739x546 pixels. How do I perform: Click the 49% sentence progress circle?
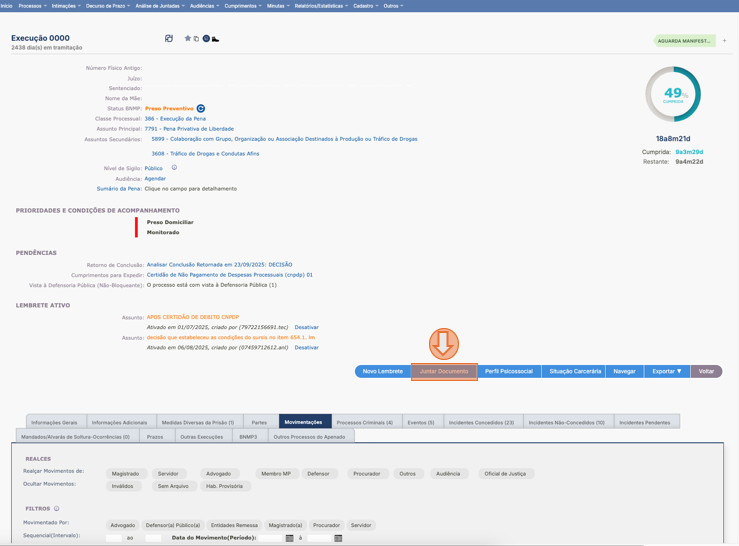[x=673, y=95]
